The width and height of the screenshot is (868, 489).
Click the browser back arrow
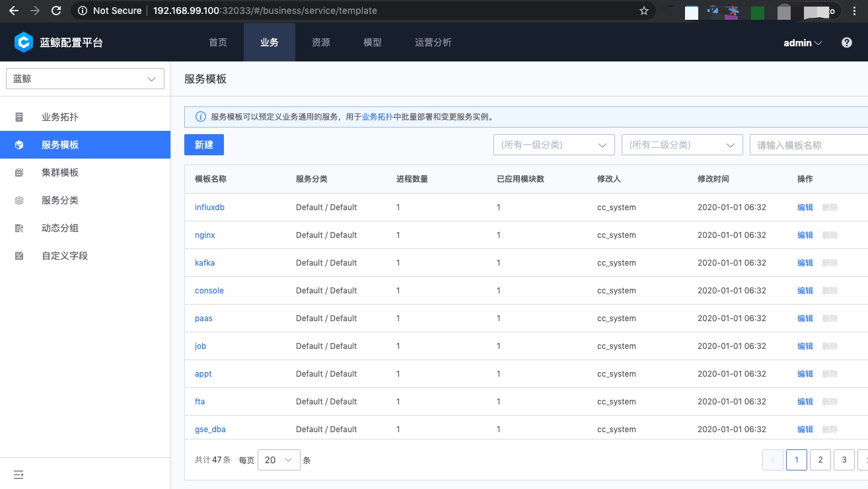pos(13,11)
